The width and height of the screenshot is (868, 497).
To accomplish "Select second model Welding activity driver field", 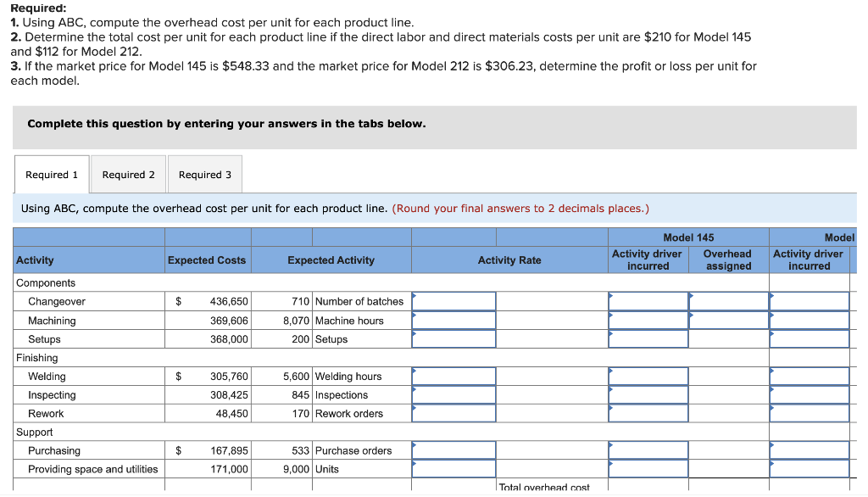I will pos(810,377).
